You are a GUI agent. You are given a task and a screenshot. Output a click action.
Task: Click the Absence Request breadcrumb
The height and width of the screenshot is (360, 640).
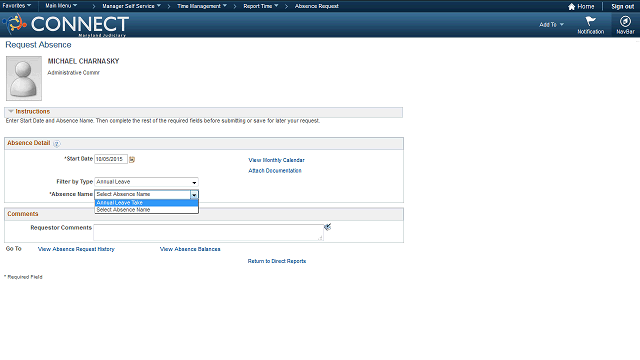pos(317,6)
